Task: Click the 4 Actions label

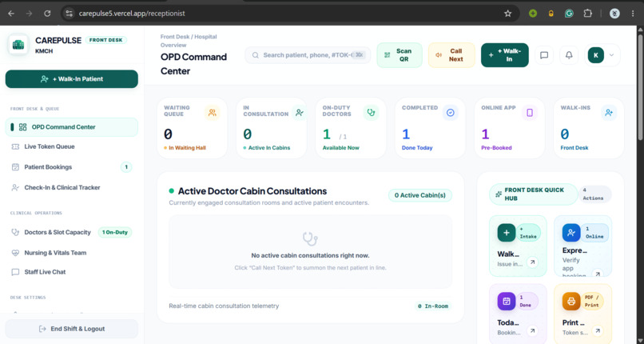Action: [593, 194]
